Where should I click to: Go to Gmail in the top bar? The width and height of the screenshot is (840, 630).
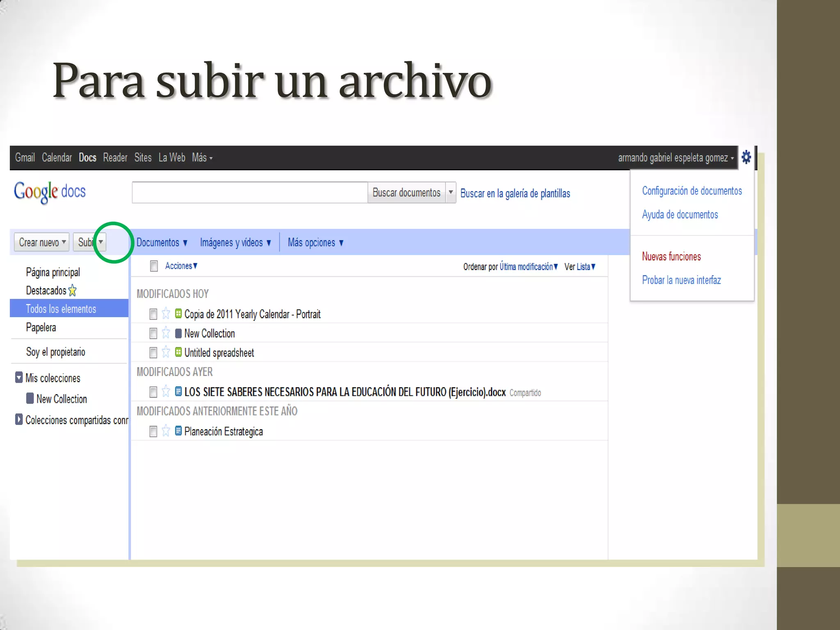25,157
